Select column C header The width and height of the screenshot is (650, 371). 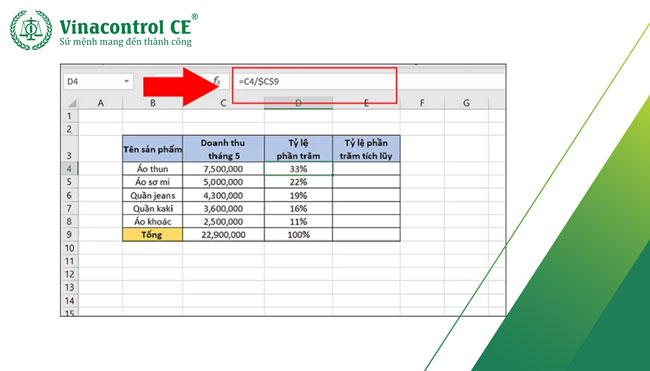coord(223,103)
